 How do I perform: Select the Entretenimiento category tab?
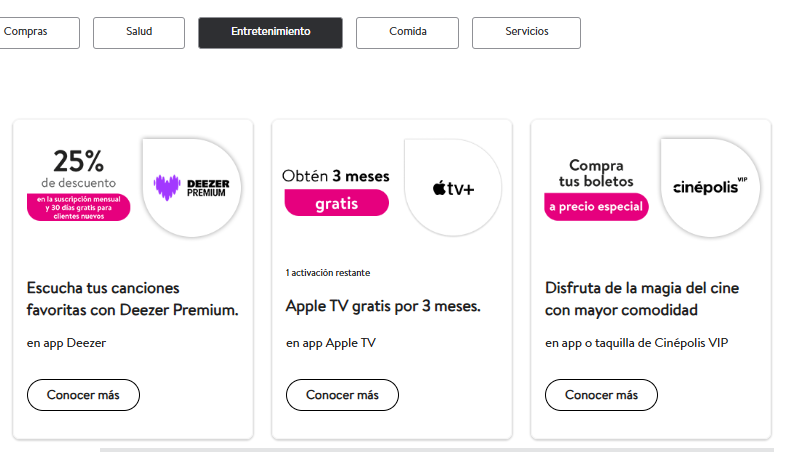[x=270, y=32]
